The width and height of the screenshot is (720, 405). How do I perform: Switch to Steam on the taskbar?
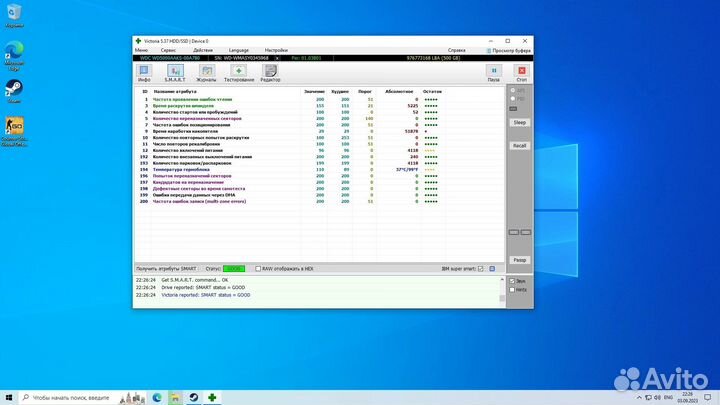click(194, 398)
